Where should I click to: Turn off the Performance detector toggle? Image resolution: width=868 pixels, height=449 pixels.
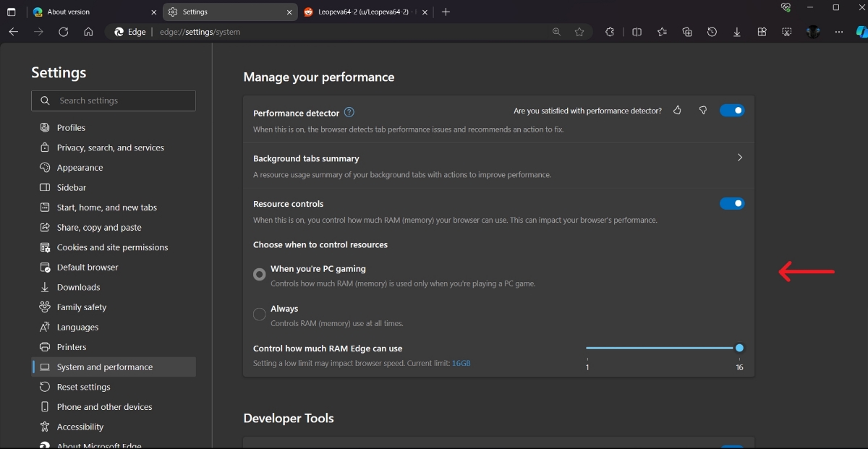731,111
